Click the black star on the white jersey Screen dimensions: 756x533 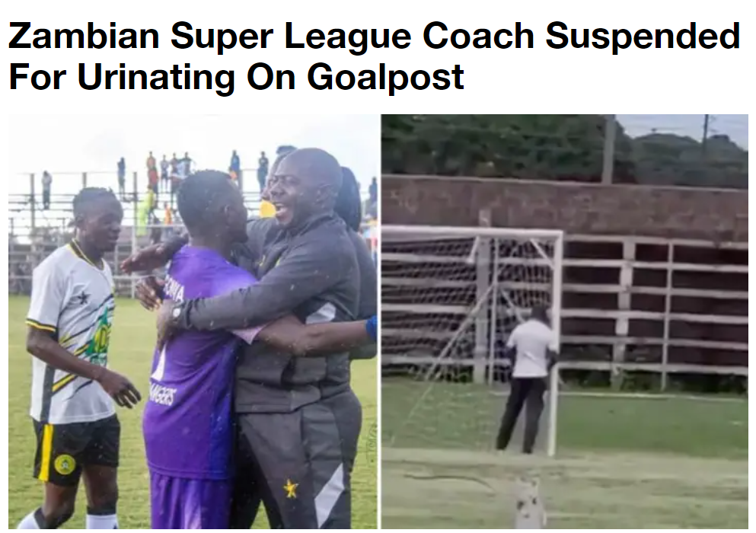(x=83, y=298)
